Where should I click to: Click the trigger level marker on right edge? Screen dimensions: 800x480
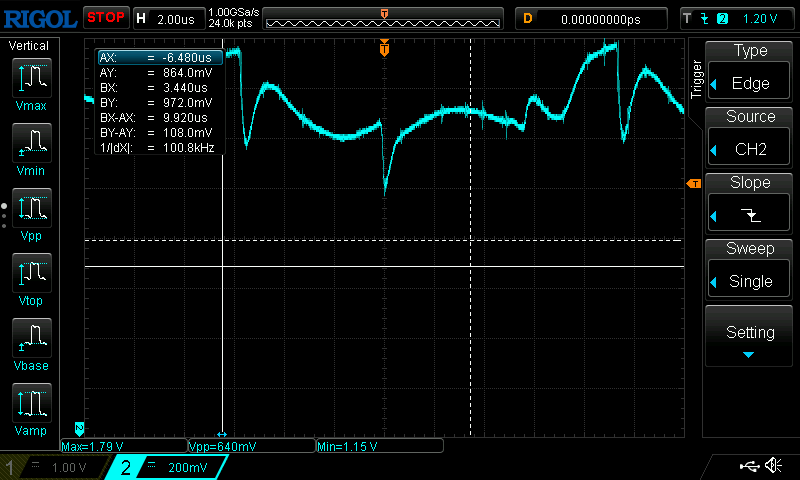694,184
